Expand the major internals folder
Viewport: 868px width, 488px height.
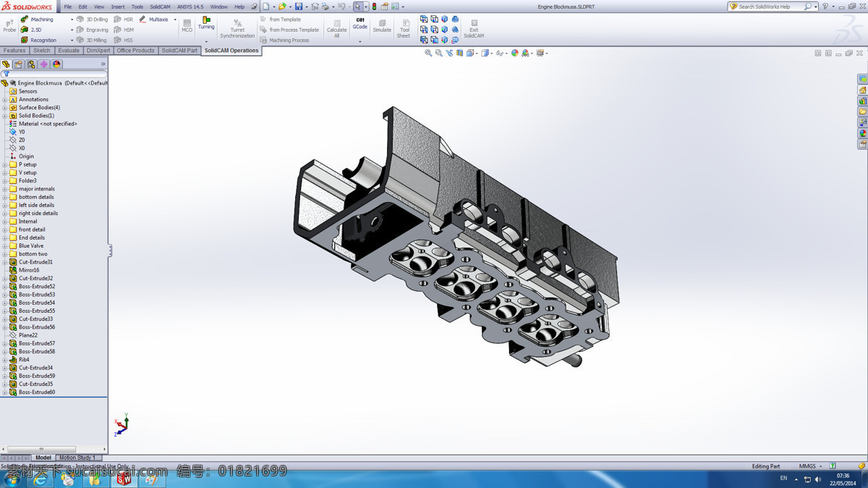pos(4,189)
